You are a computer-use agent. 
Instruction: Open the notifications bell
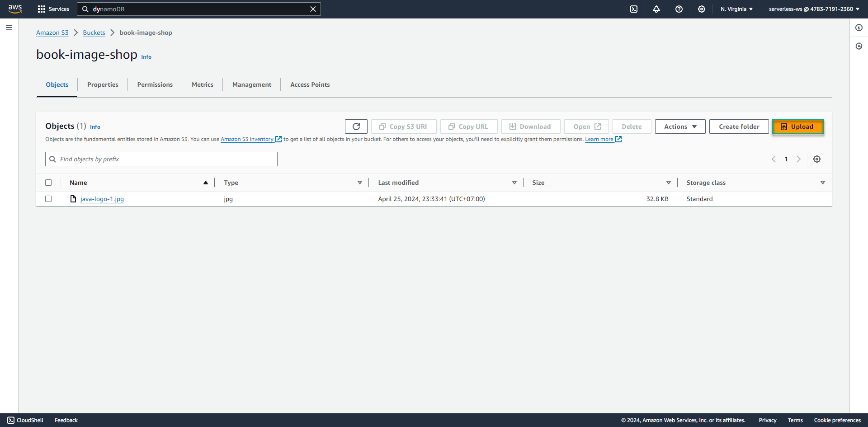656,9
